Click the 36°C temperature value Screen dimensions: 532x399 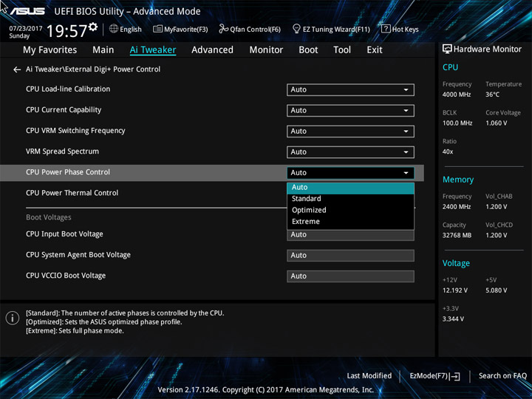[x=492, y=95]
